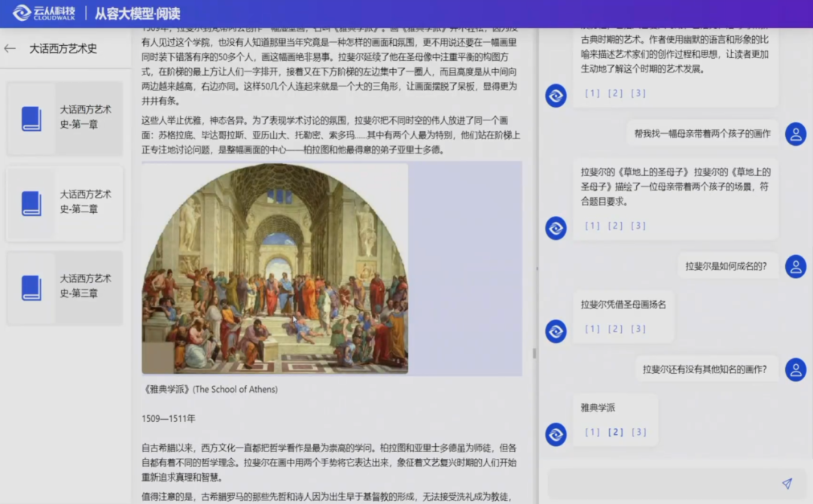Open reference [3] under 雅典学派 answer
The image size is (813, 504).
click(639, 432)
